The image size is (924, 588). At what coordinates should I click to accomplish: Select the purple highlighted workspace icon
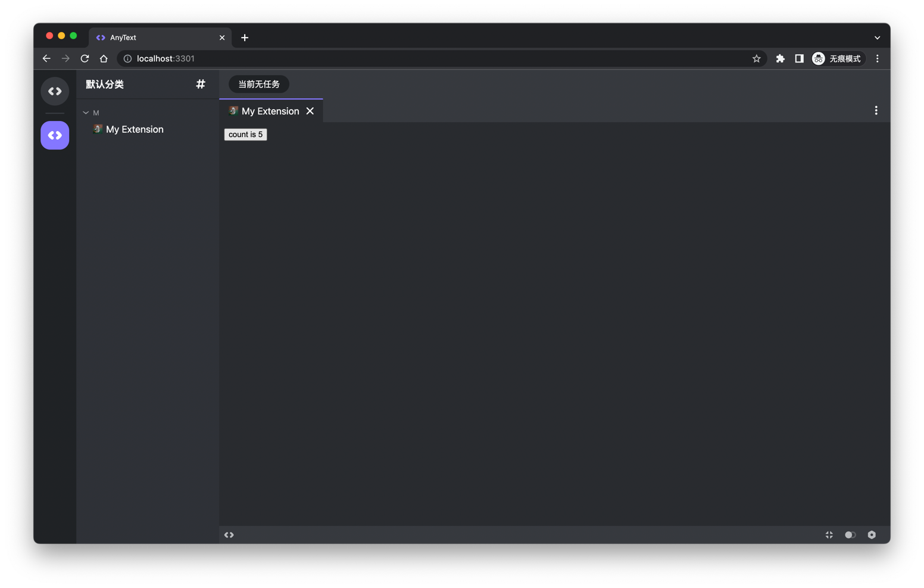[55, 135]
